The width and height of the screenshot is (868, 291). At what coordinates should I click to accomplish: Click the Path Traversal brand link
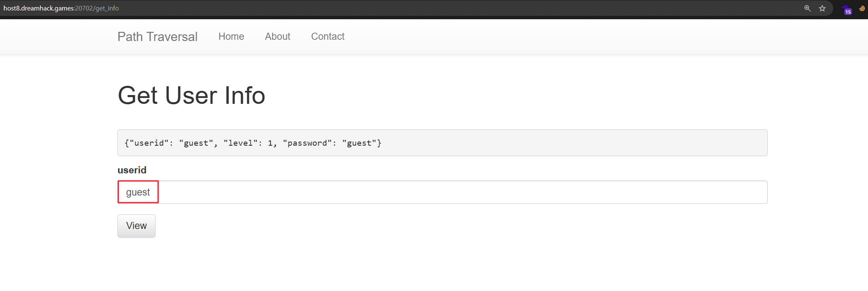point(157,37)
